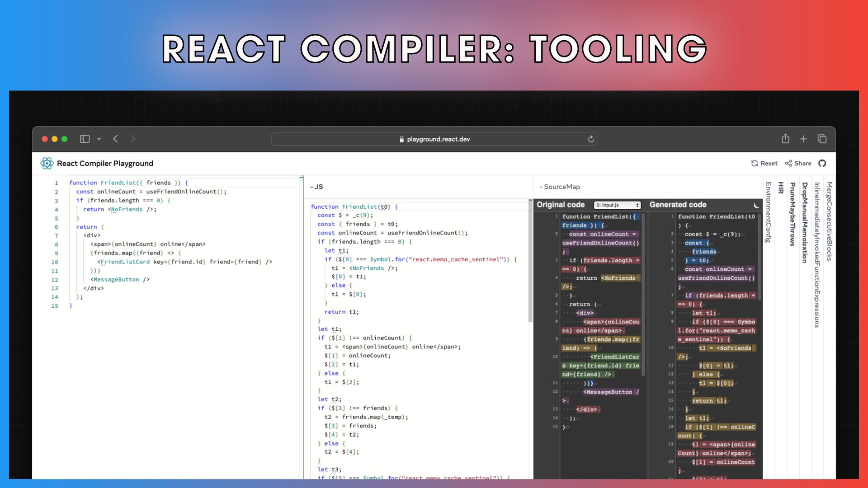Reset the playground code
The image size is (868, 488).
pyautogui.click(x=764, y=164)
